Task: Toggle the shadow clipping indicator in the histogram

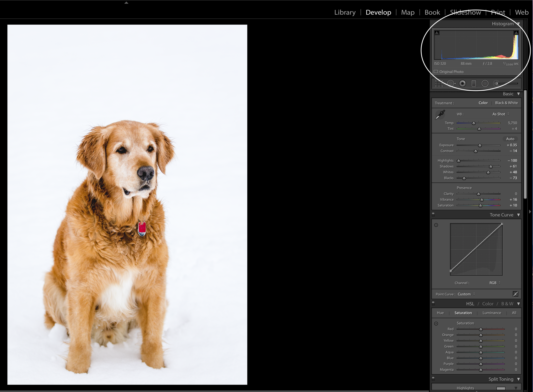Action: click(437, 33)
